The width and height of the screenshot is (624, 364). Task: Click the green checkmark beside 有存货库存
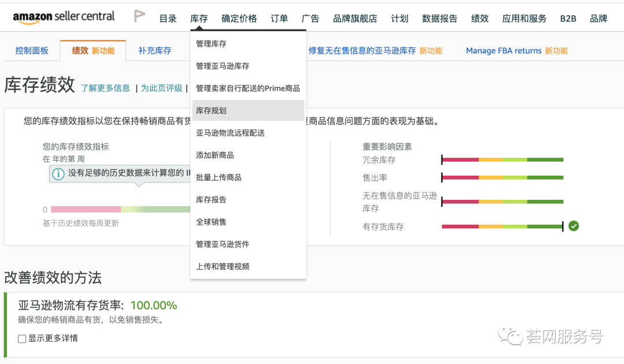coord(573,226)
